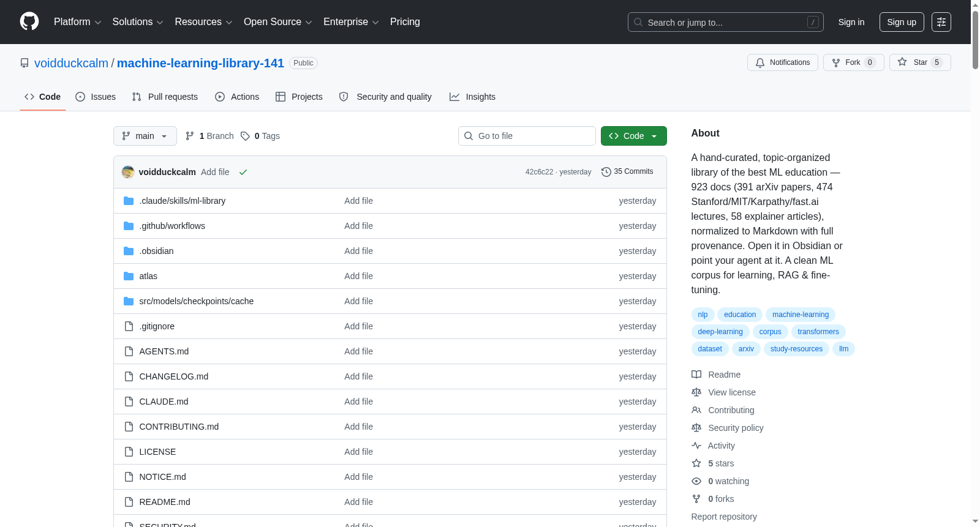
Task: Click the folder icon for atlas
Action: pos(129,276)
